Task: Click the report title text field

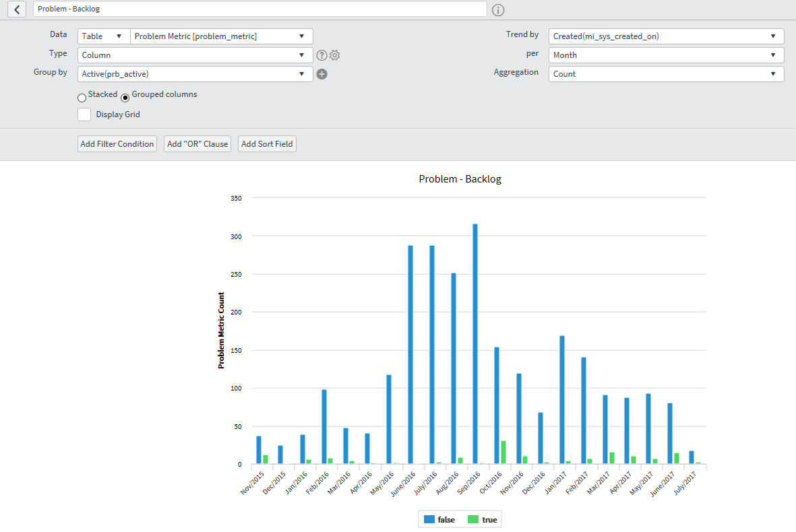Action: pos(259,9)
